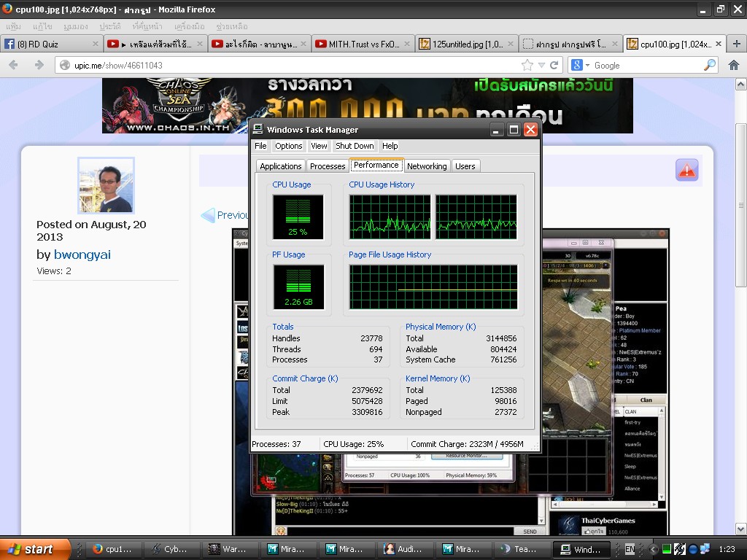Bookmark page with the star icon
The width and height of the screenshot is (747, 560).
tap(527, 65)
